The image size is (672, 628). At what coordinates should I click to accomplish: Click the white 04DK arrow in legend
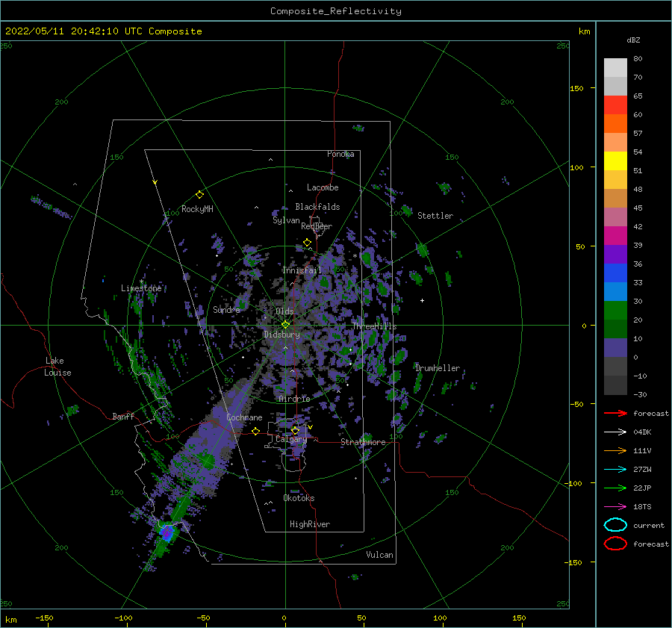(x=615, y=432)
